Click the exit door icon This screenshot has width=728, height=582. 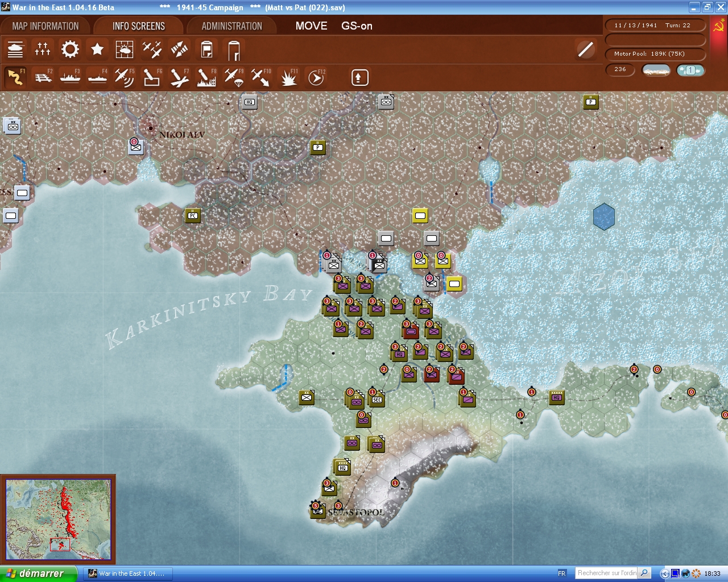pos(234,49)
